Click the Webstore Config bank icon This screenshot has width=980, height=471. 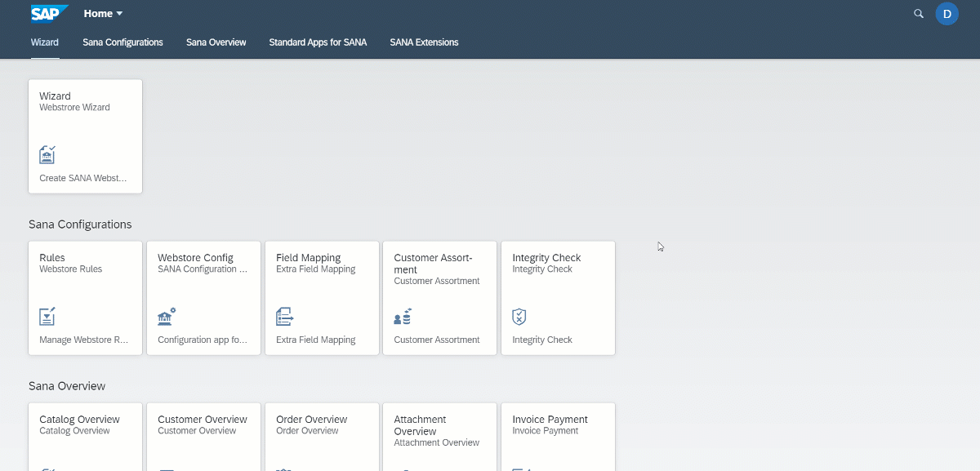coord(167,317)
